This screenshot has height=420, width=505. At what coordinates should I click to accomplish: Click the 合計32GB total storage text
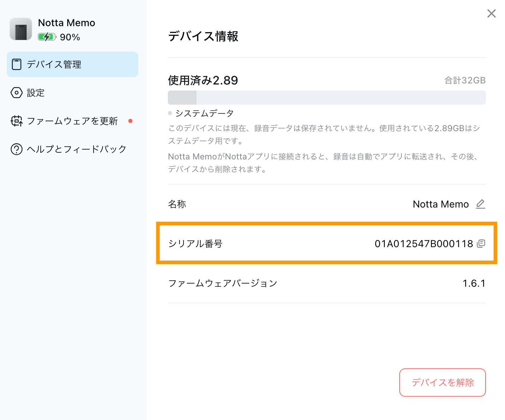tap(465, 80)
